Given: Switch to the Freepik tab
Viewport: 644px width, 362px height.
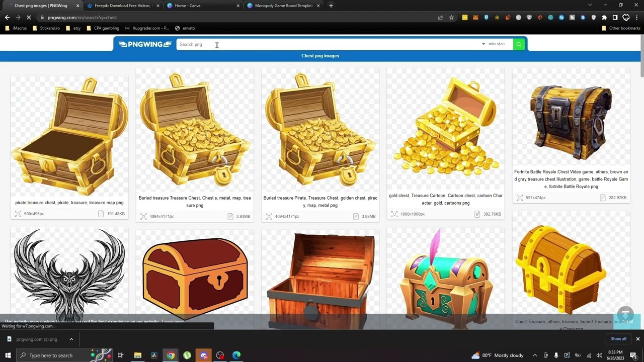Looking at the screenshot, I should coord(123,6).
